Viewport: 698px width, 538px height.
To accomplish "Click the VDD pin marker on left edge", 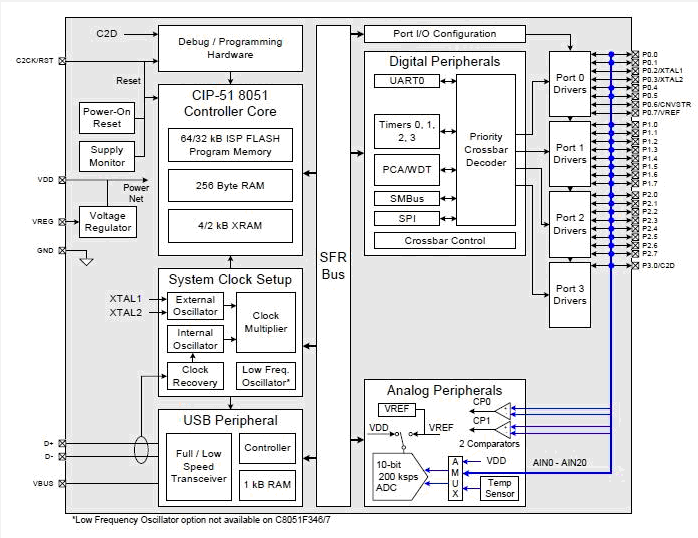I will [x=63, y=181].
